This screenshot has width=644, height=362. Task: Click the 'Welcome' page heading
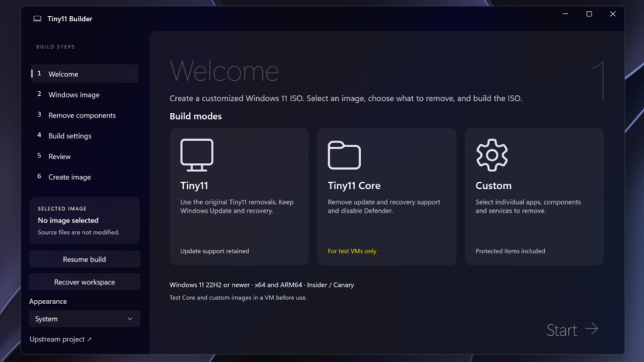click(224, 71)
